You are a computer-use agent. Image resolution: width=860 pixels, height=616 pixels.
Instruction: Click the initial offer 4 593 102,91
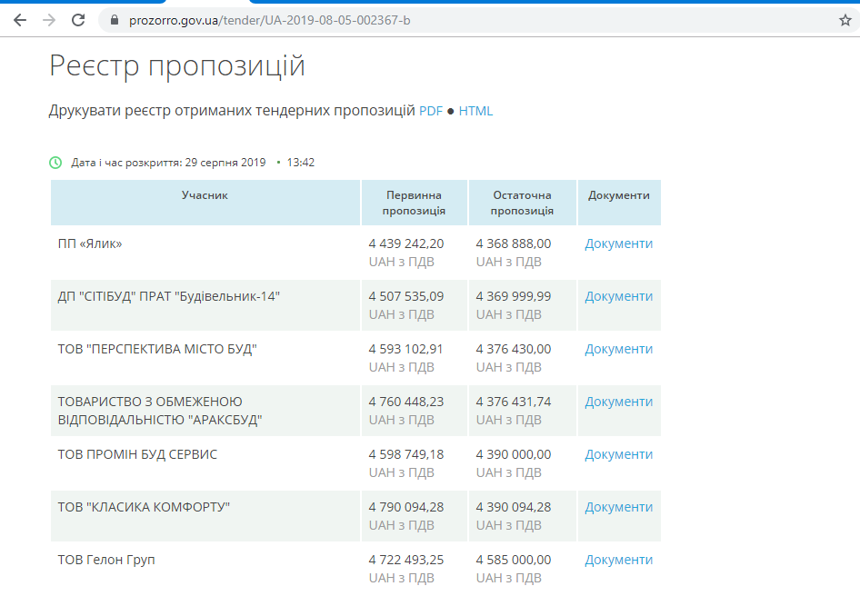(405, 349)
